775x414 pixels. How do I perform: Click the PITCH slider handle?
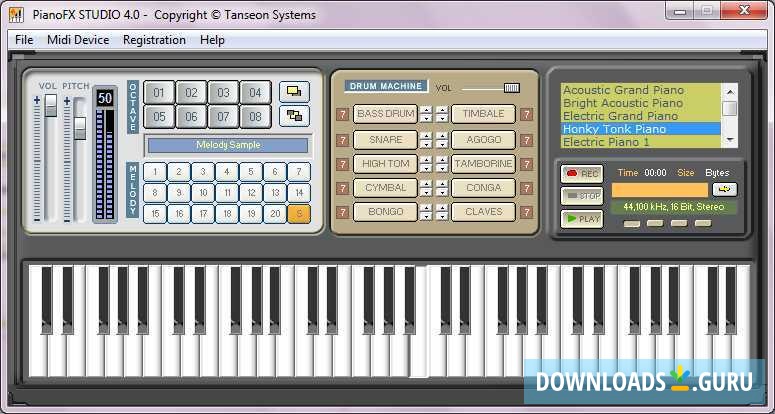80,128
